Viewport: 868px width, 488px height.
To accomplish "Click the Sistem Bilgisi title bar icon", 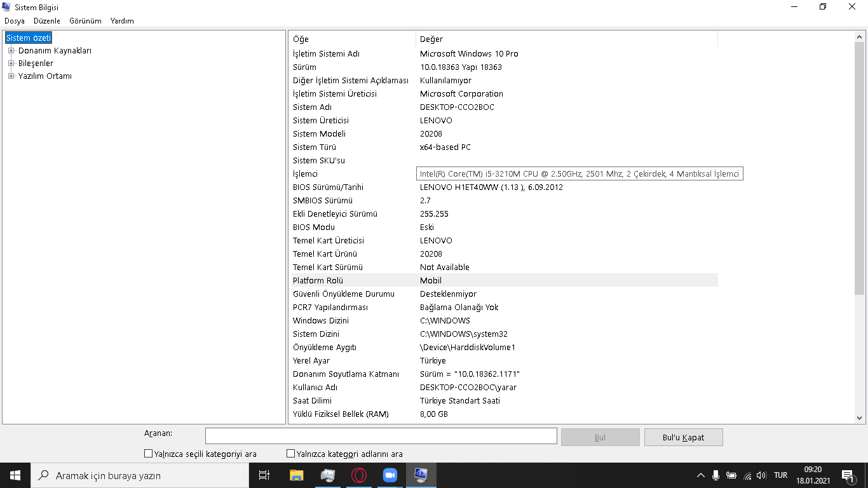I will pos(8,7).
